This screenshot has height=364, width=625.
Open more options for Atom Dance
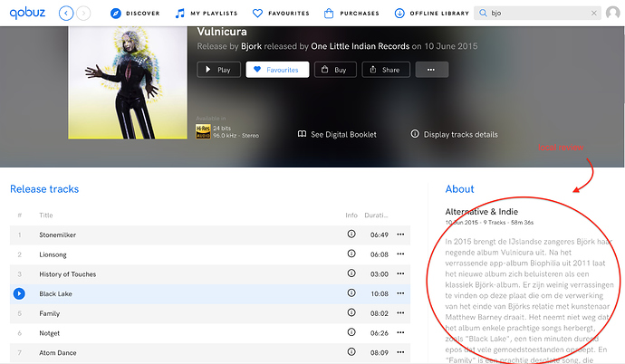pos(400,352)
